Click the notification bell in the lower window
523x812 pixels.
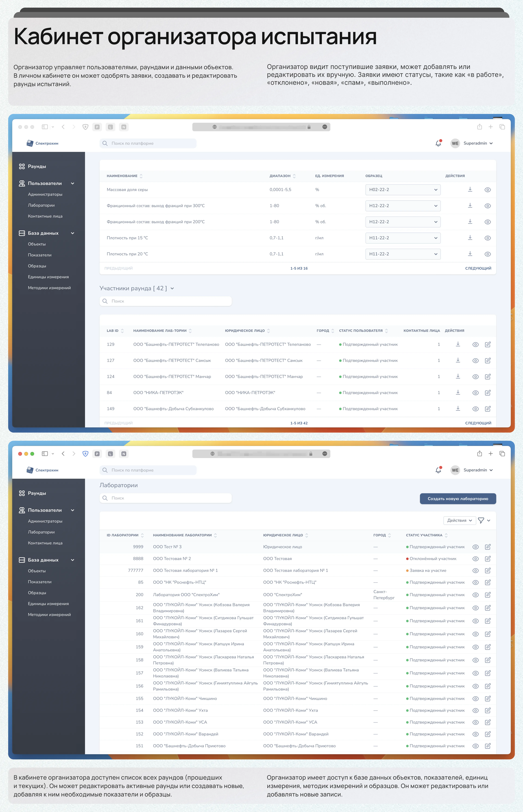pos(438,470)
